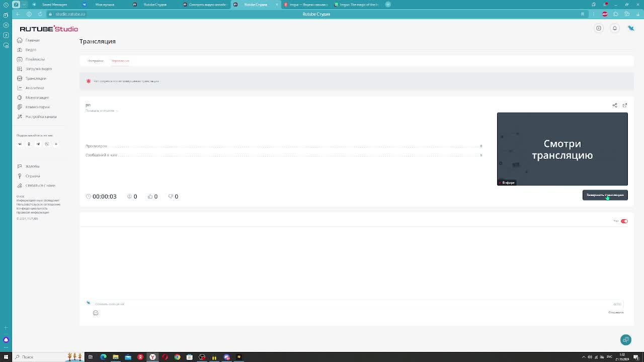The image size is (644, 362).
Task: Toggle the chat switch
Action: [624, 221]
